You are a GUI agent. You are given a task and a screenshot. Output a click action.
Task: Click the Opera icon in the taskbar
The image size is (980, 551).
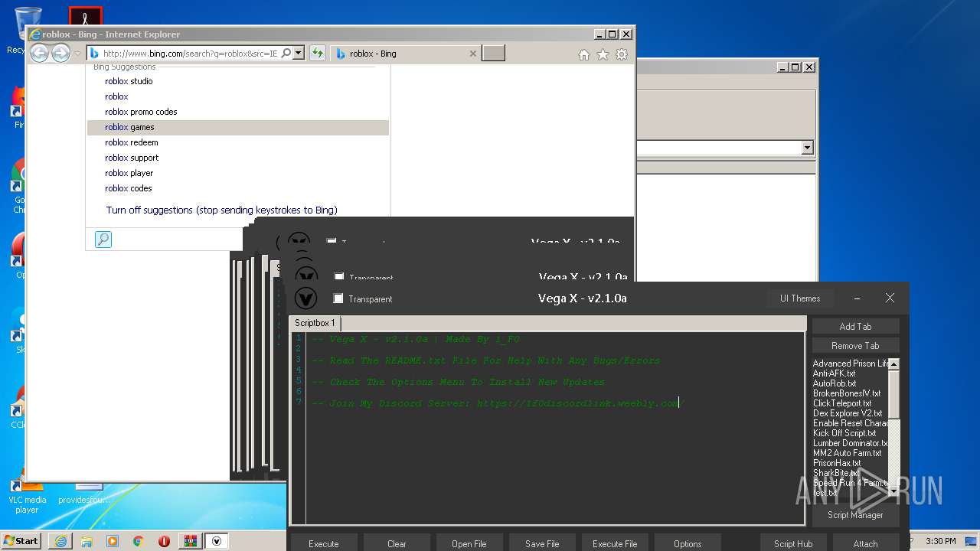[164, 541]
